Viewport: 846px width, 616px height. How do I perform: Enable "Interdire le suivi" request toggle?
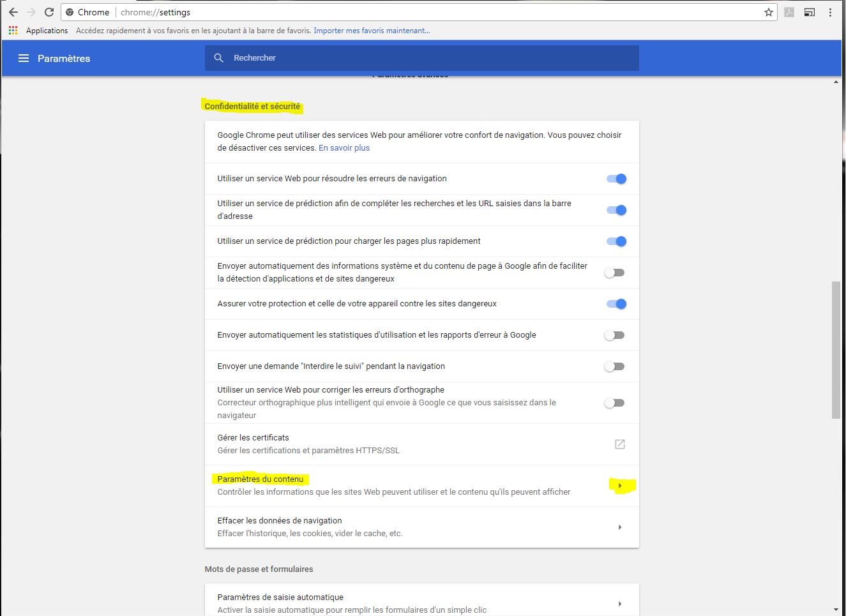pos(614,366)
